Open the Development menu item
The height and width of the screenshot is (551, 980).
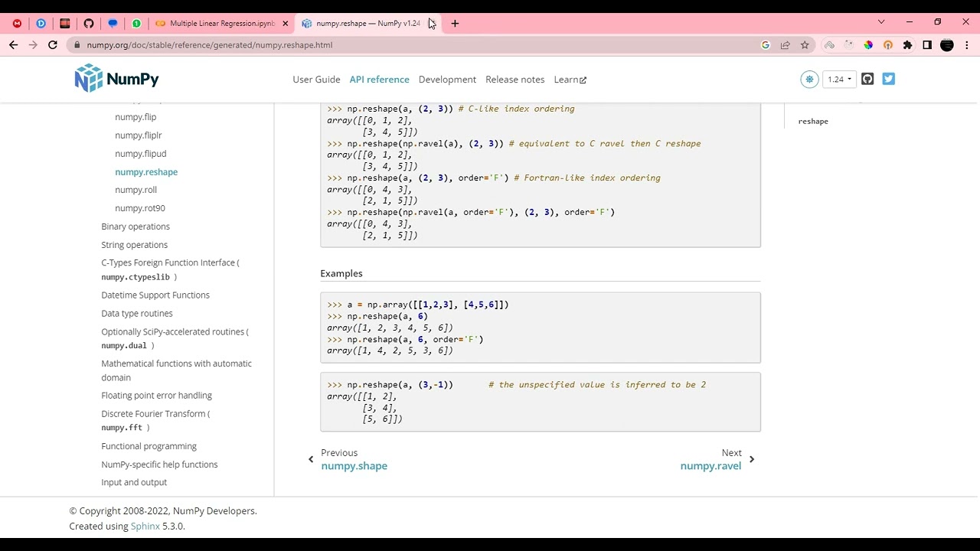click(447, 80)
